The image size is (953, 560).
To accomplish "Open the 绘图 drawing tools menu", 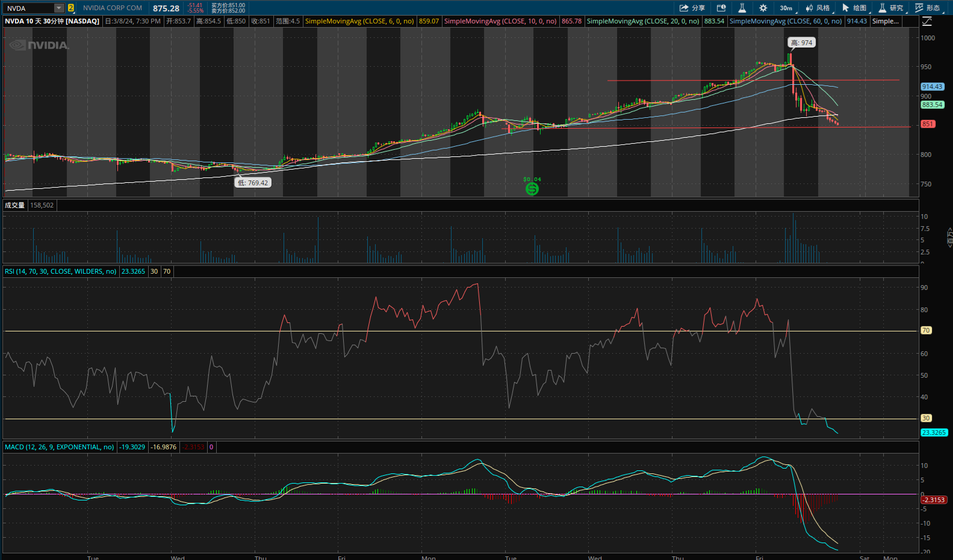I will point(854,8).
